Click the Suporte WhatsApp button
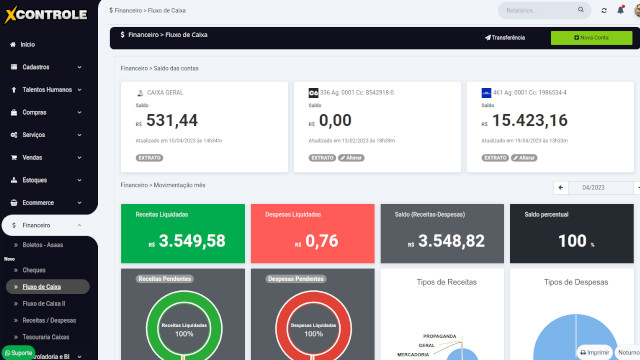Image resolution: width=640 pixels, height=360 pixels. coord(18,353)
